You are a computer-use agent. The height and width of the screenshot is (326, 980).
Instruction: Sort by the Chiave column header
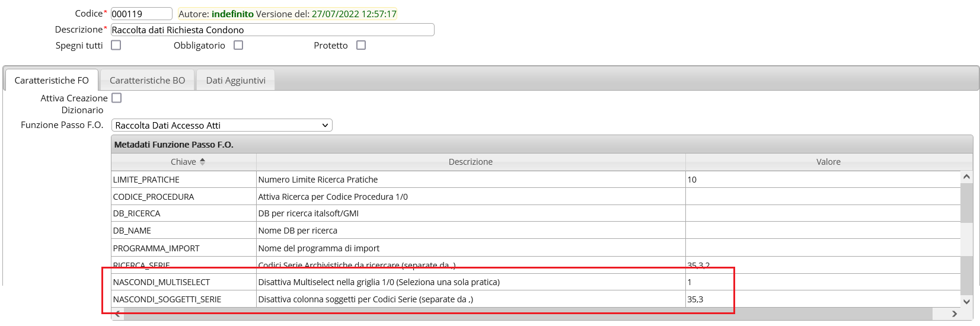tap(184, 162)
